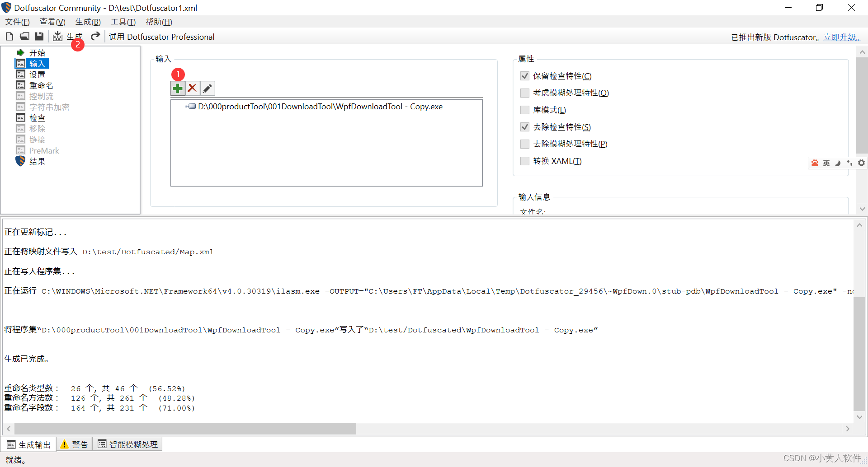The image size is (868, 467).
Task: Add input with green plus icon
Action: pyautogui.click(x=178, y=89)
